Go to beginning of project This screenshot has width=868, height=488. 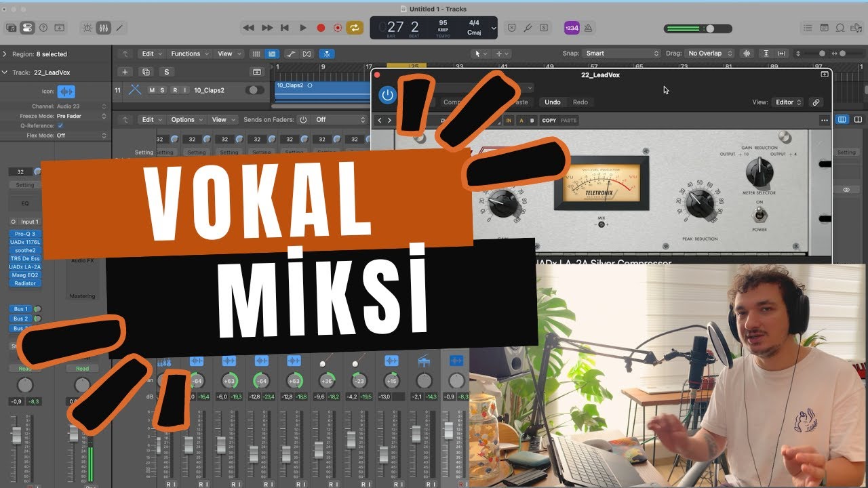[285, 28]
